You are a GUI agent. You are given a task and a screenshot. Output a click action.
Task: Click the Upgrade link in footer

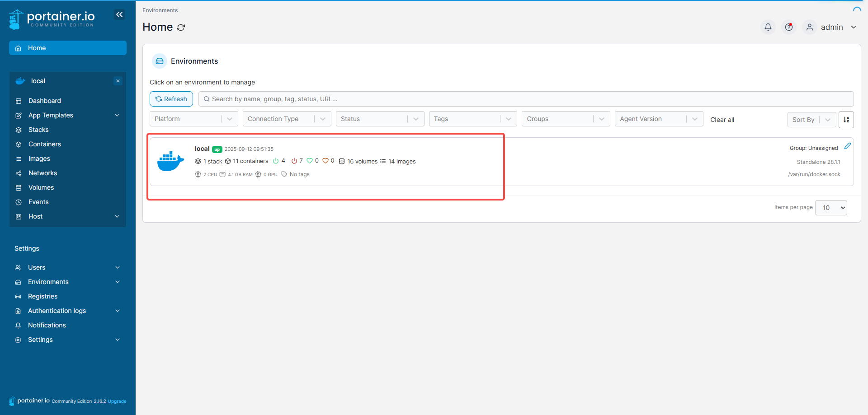(117, 401)
